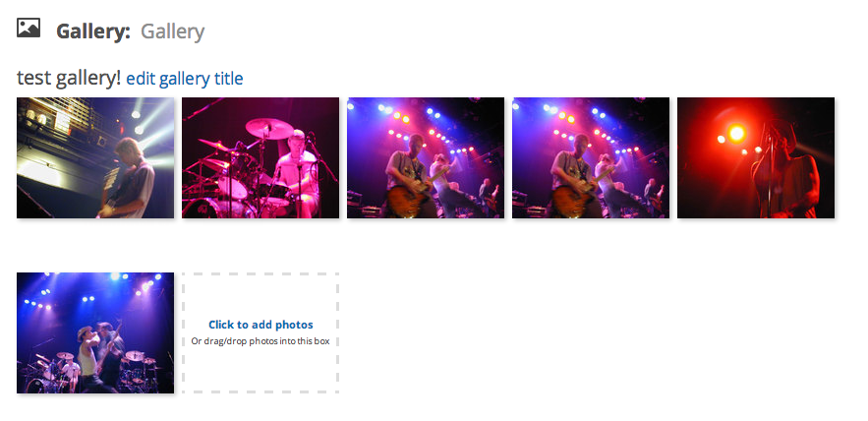
Task: Open the "edit gallery title" link
Action: pyautogui.click(x=185, y=79)
